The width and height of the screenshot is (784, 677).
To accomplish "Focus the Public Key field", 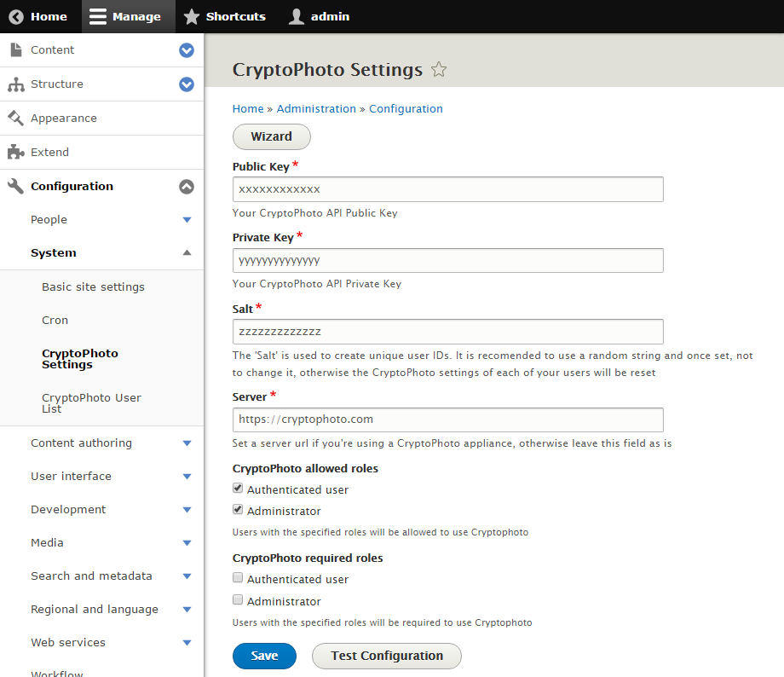I will pos(448,189).
